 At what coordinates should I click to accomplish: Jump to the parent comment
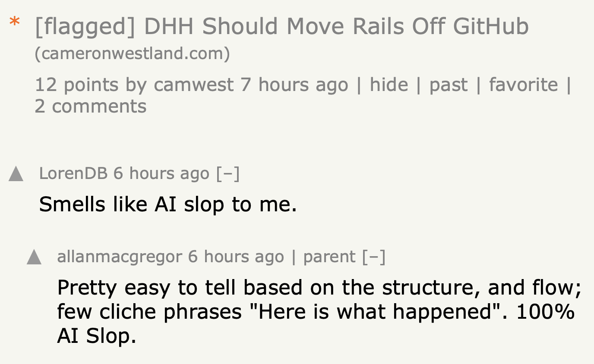click(329, 256)
